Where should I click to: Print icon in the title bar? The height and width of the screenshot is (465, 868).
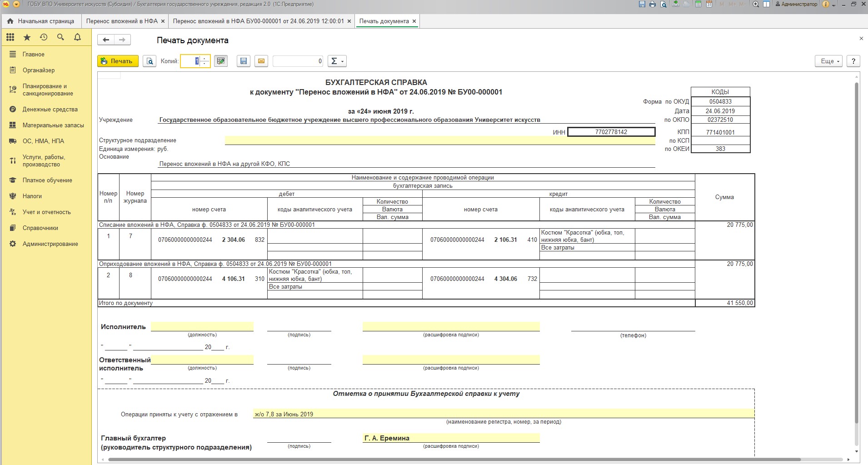[653, 4]
